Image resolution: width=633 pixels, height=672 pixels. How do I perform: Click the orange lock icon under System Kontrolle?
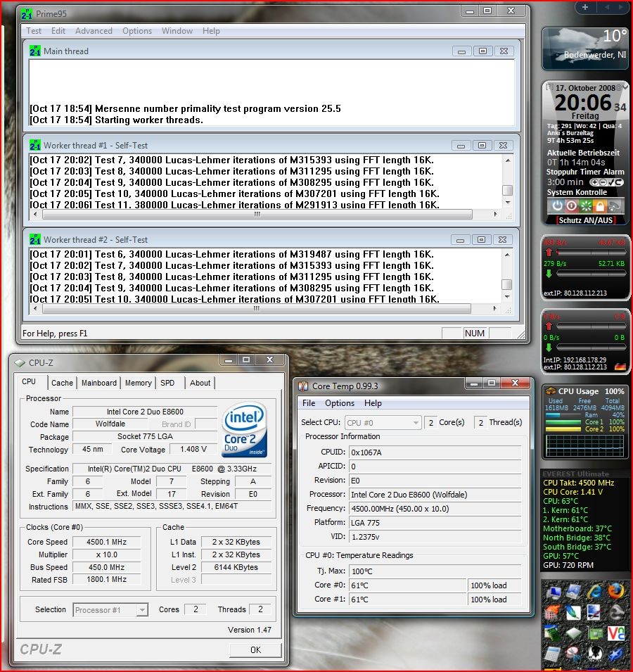click(x=600, y=206)
